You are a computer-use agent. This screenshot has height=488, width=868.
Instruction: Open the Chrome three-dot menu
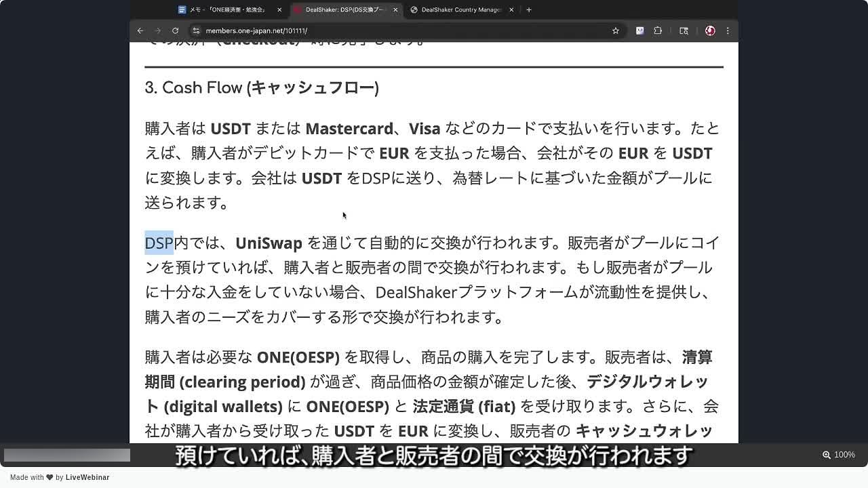pyautogui.click(x=728, y=30)
